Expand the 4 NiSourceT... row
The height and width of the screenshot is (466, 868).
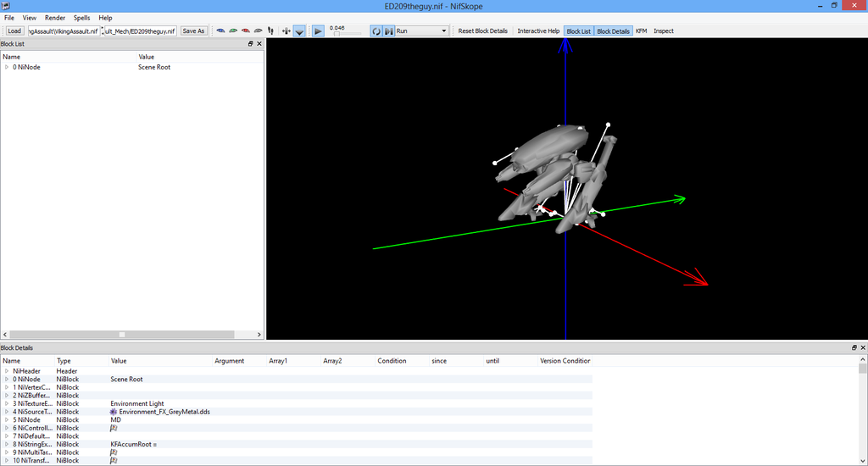pyautogui.click(x=7, y=412)
